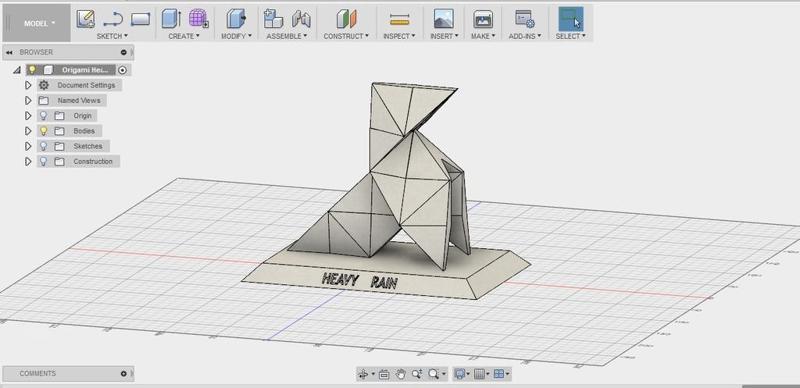Click the BROWSER panel options round button
Screen dimensions: 800x388
click(123, 52)
